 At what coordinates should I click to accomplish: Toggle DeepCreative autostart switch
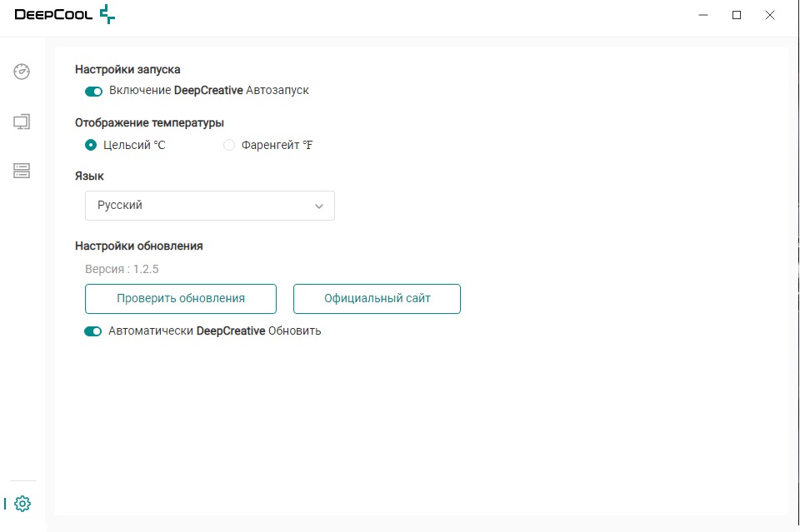click(x=93, y=92)
